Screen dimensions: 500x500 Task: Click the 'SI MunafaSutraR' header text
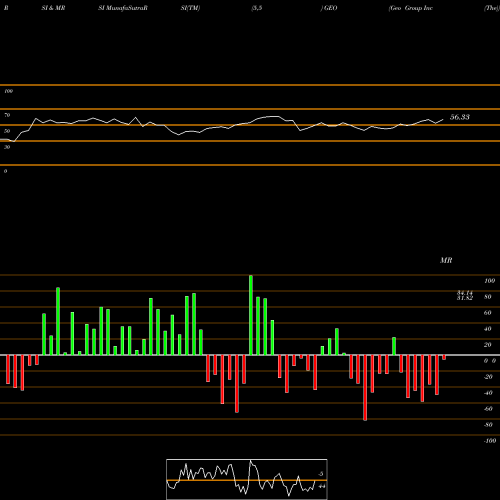coord(123,8)
